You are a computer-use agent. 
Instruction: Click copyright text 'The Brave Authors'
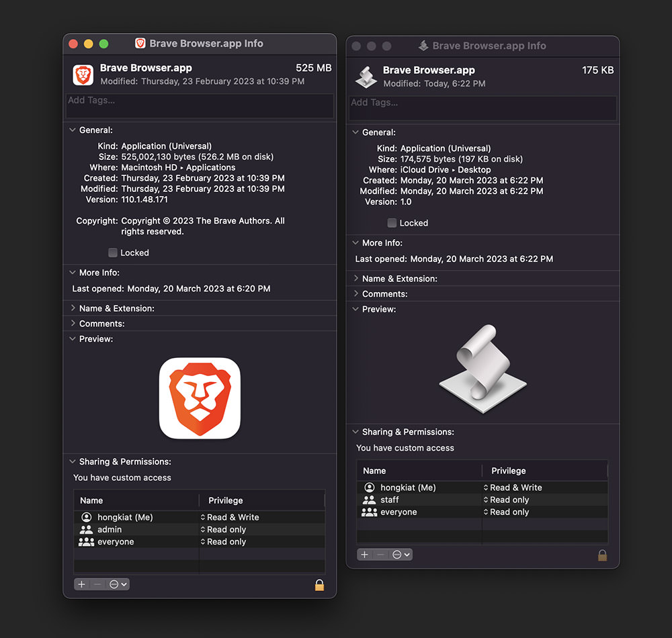(x=233, y=221)
